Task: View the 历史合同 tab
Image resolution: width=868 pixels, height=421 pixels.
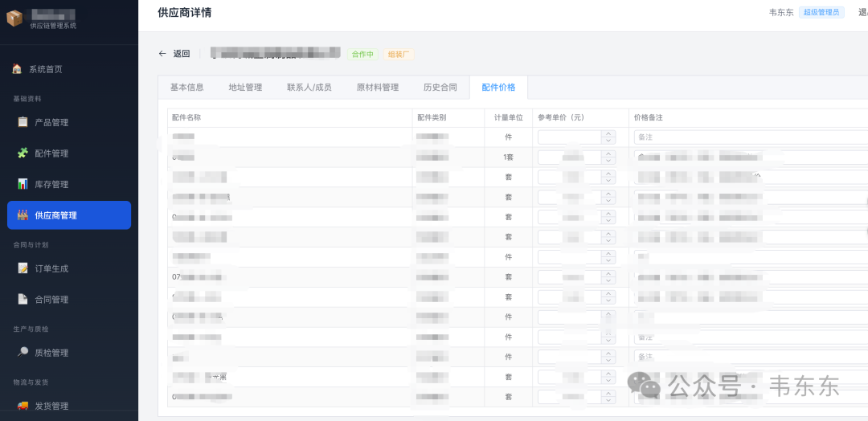Action: 440,87
